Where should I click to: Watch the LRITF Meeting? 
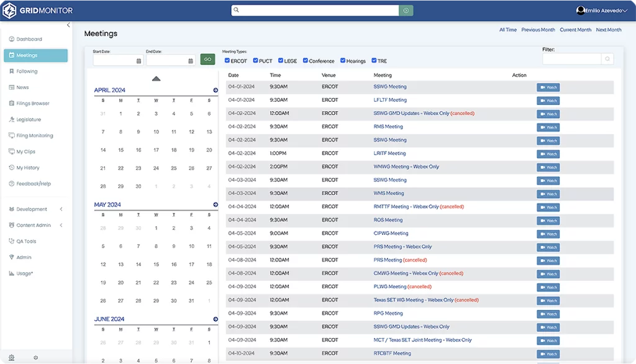(548, 154)
